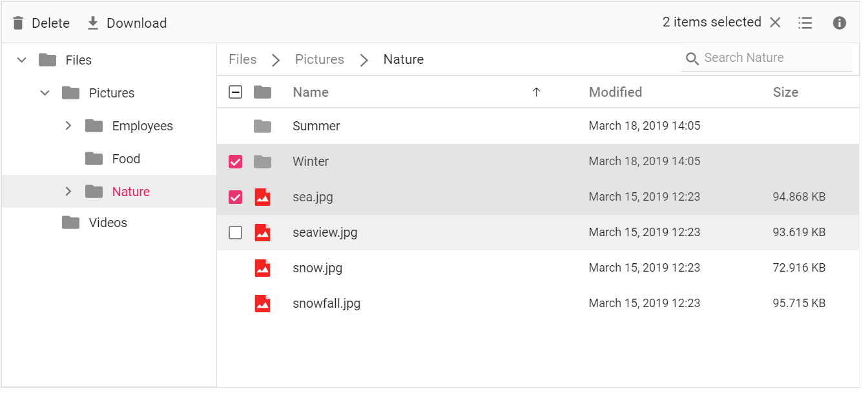Click the '2 items selected' status text
The width and height of the screenshot is (868, 400).
point(712,23)
